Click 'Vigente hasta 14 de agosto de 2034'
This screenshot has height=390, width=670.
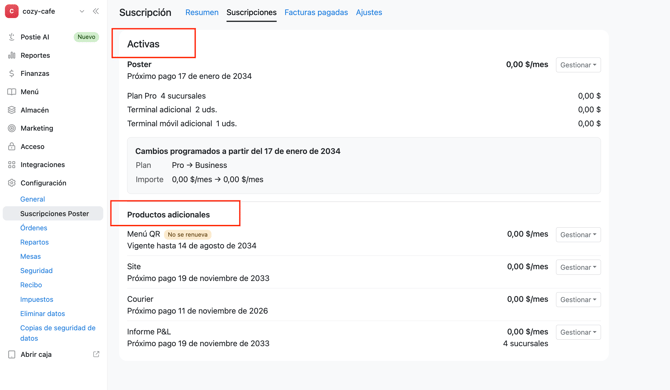pyautogui.click(x=191, y=246)
